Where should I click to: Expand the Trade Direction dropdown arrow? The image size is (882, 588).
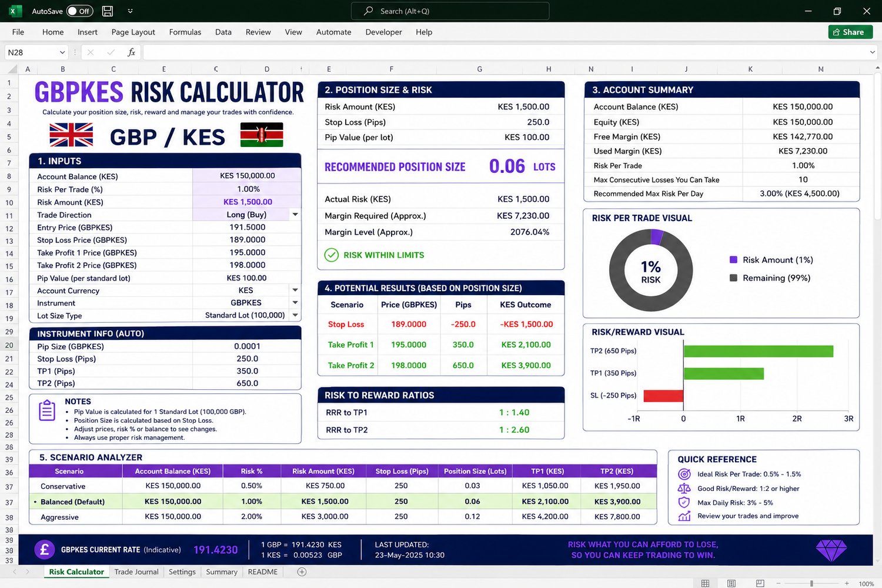click(x=295, y=215)
